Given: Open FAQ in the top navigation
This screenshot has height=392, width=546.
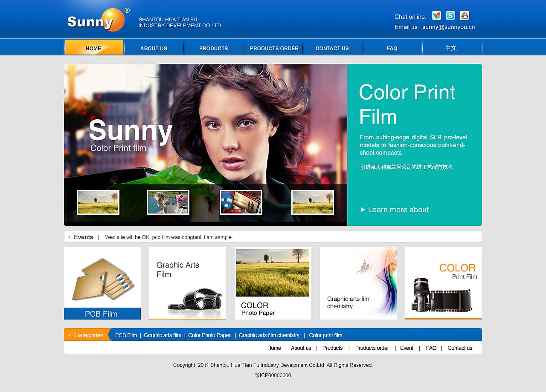Looking at the screenshot, I should pyautogui.click(x=392, y=49).
